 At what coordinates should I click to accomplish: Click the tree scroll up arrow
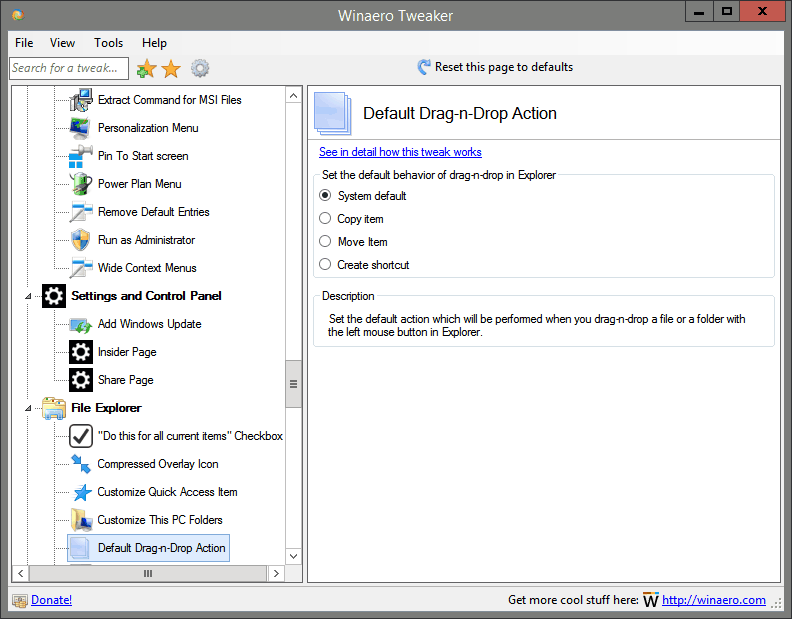293,96
